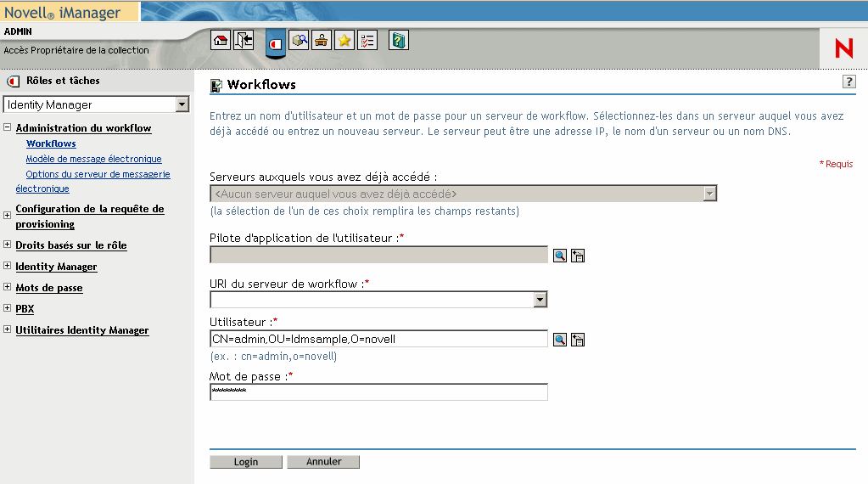868x484 pixels.
Task: Open page help question mark icon
Action: coord(848,82)
